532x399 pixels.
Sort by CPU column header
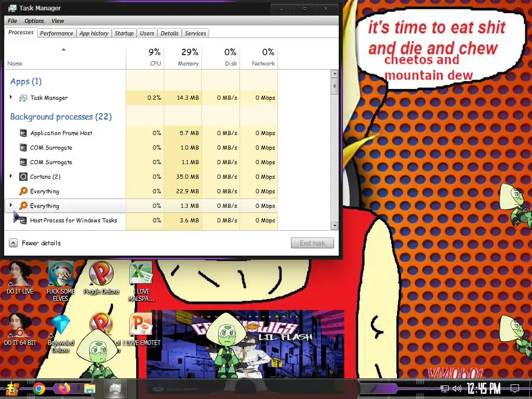[x=145, y=57]
